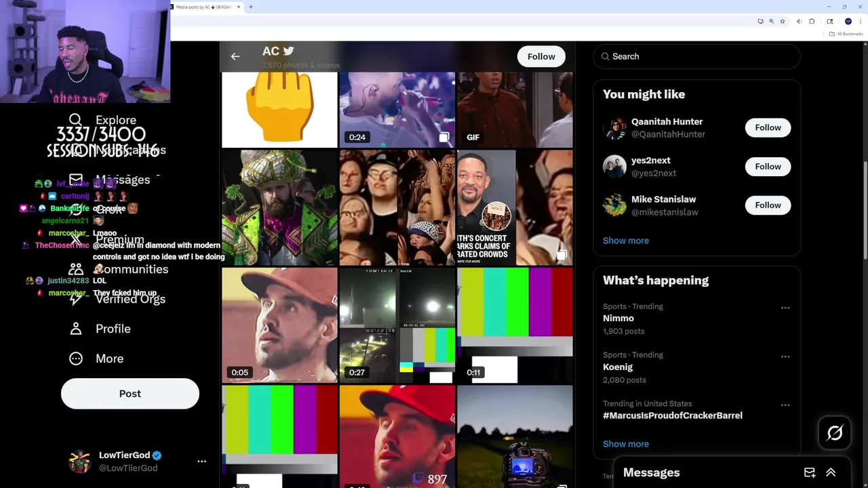Image resolution: width=868 pixels, height=488 pixels.
Task: Open the GIF media thumbnail
Action: pos(515,110)
